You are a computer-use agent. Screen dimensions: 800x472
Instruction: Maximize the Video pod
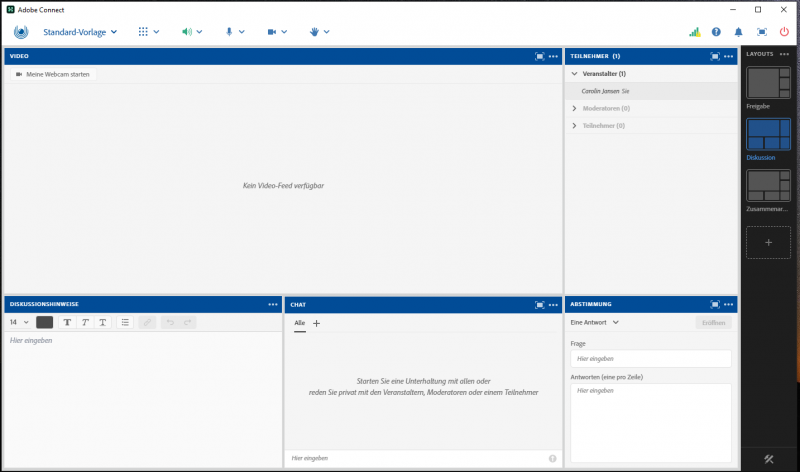tap(539, 56)
